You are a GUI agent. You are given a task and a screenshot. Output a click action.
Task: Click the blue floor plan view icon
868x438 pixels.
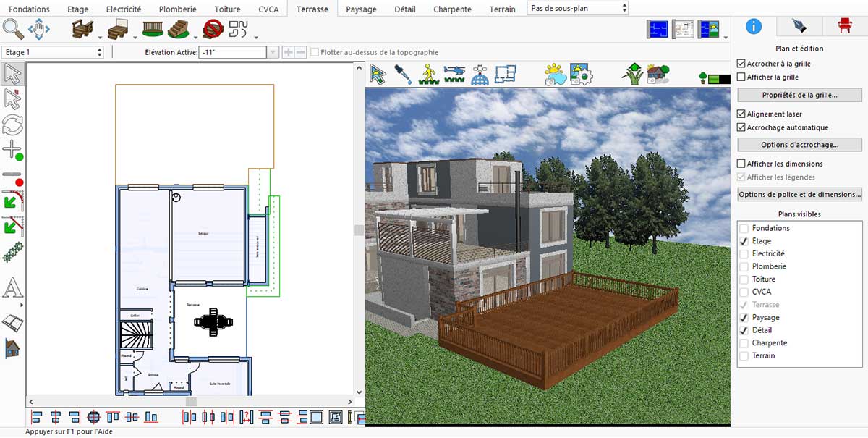click(x=506, y=74)
